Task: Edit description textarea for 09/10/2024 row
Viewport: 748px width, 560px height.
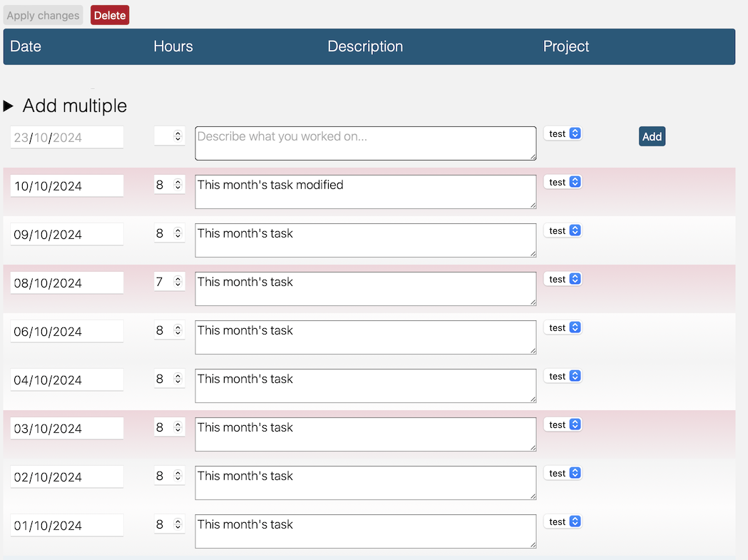Action: tap(365, 240)
